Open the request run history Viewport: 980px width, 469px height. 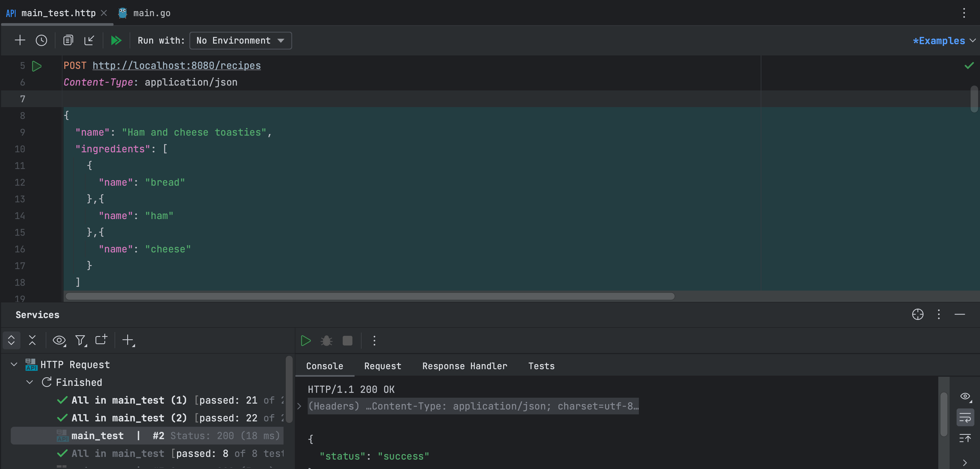(41, 40)
